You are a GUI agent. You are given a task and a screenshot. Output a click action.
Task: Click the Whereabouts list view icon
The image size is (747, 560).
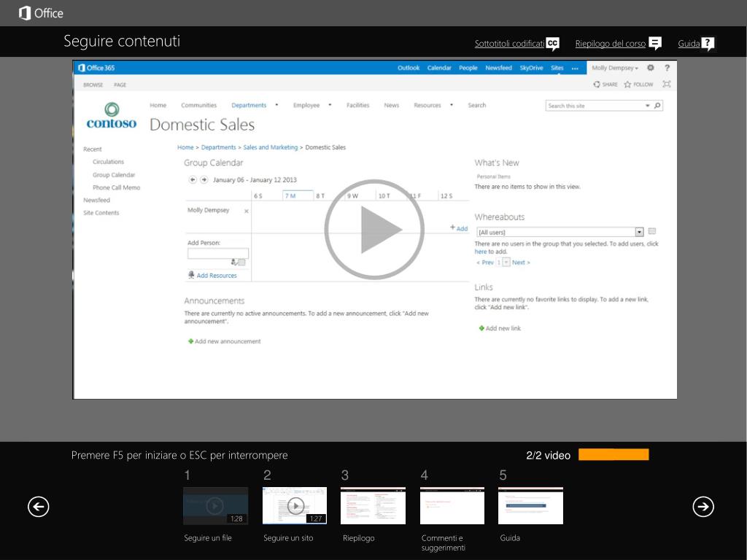coord(652,231)
